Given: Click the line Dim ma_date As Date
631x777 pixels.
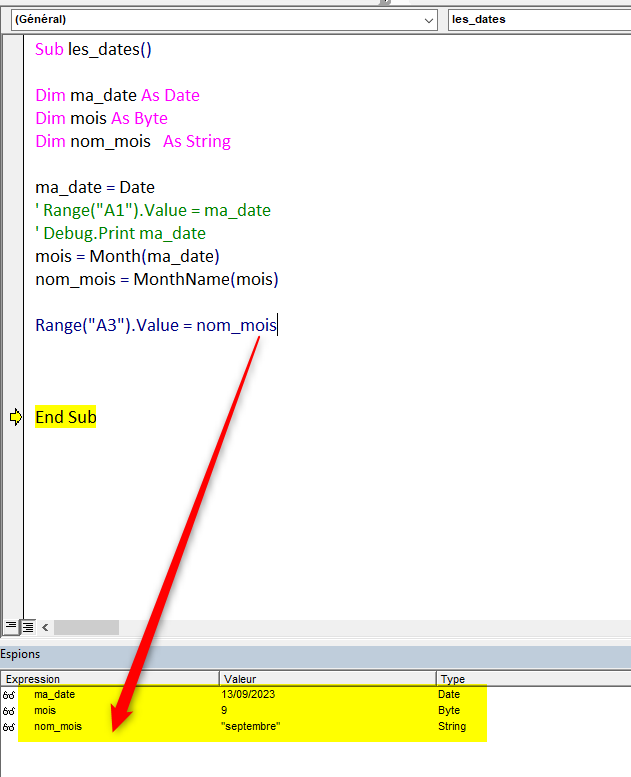Looking at the screenshot, I should (117, 95).
